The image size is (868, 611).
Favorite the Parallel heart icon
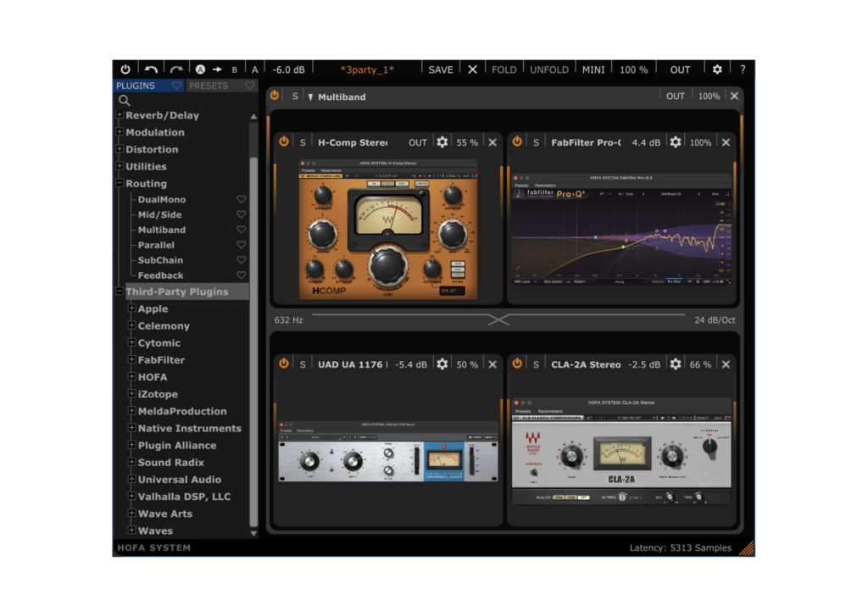tap(242, 245)
